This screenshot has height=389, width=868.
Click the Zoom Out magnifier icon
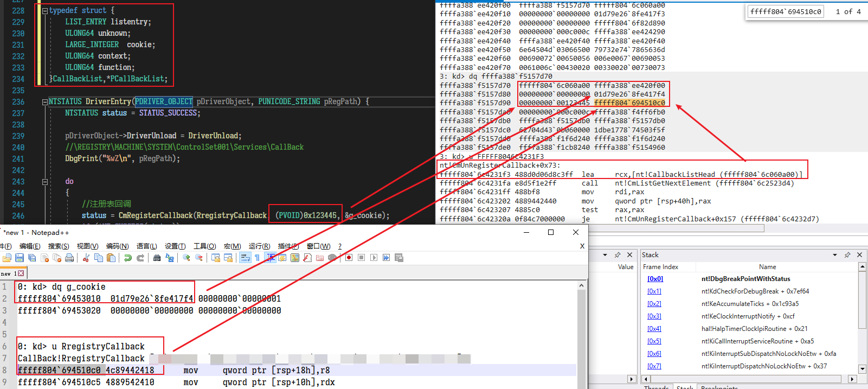click(199, 258)
